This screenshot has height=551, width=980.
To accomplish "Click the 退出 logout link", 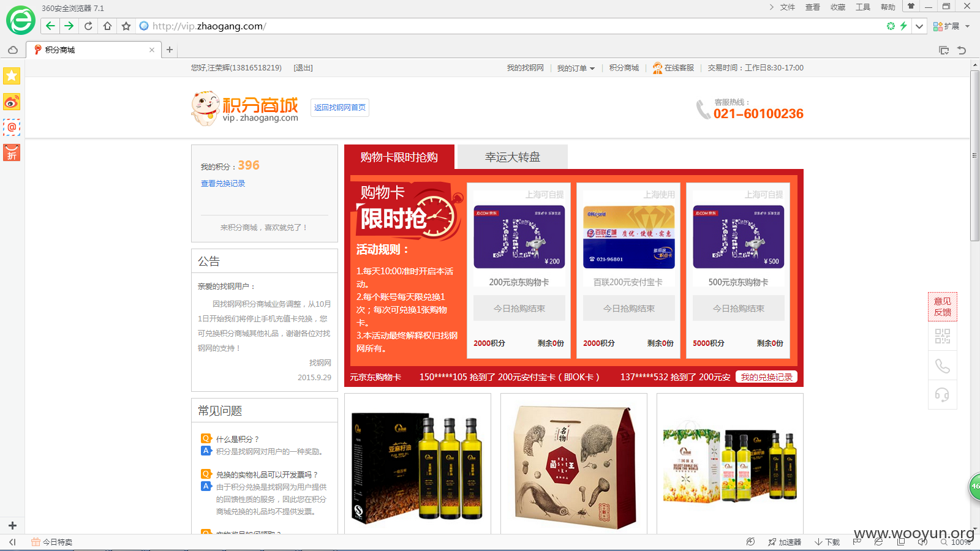I will (x=303, y=68).
